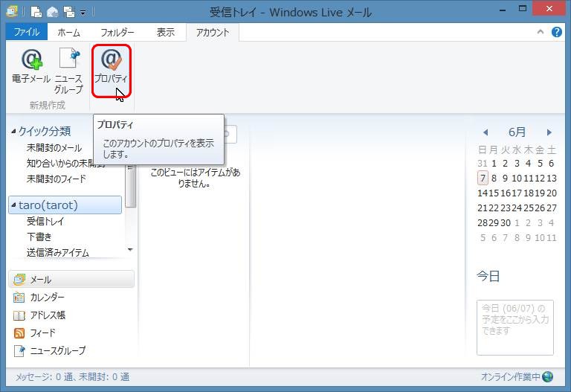The image size is (571, 392).
Task: Go to the previous month in calendar
Action: pos(485,132)
